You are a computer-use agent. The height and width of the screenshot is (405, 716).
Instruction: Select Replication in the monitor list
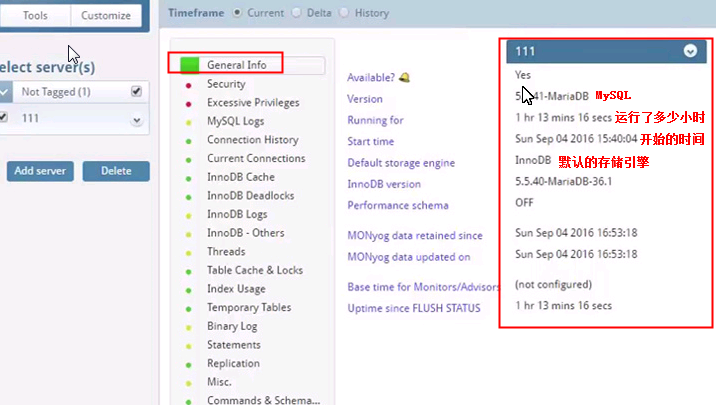[233, 363]
